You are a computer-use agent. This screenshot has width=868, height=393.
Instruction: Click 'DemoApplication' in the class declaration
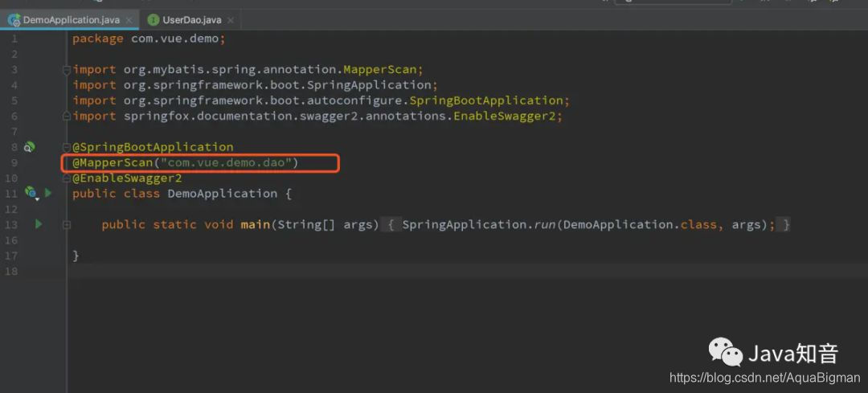click(x=223, y=194)
